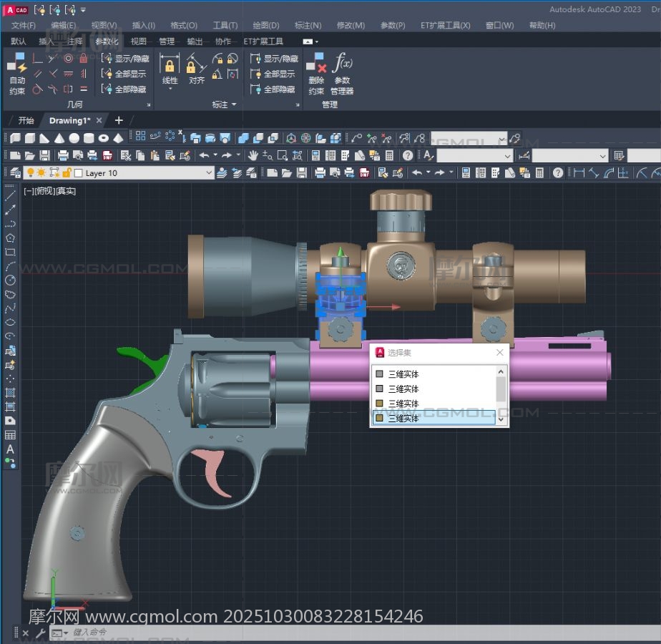The height and width of the screenshot is (644, 661).
Task: Toggle Layer 10 lock icon
Action: point(67,172)
